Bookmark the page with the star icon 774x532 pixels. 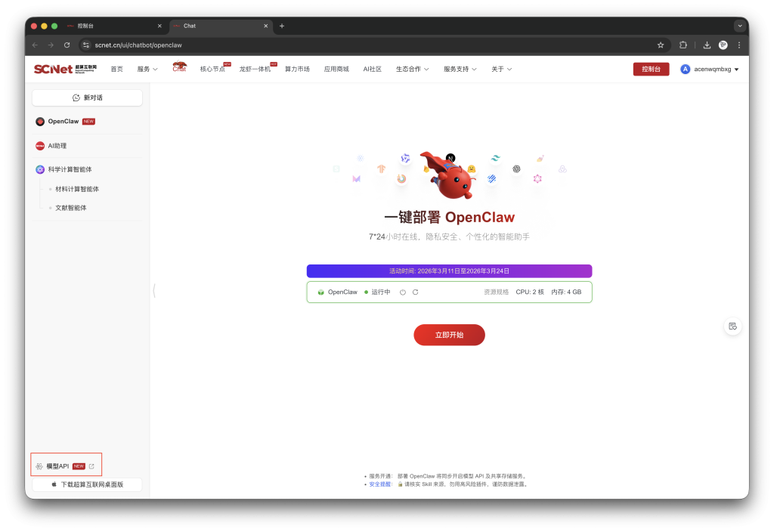point(660,45)
